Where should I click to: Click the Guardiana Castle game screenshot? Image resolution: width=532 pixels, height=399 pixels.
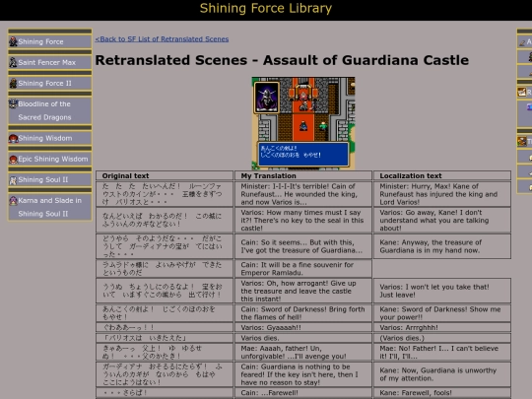pyautogui.click(x=303, y=123)
